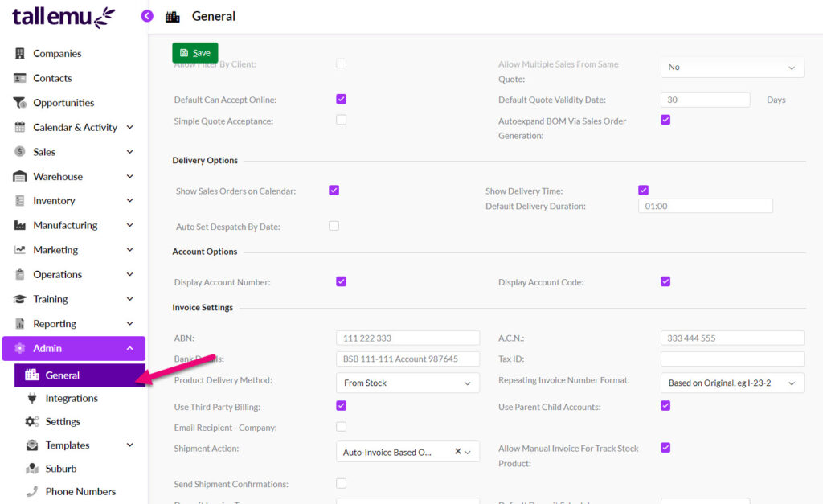Click the ABN input field

407,338
